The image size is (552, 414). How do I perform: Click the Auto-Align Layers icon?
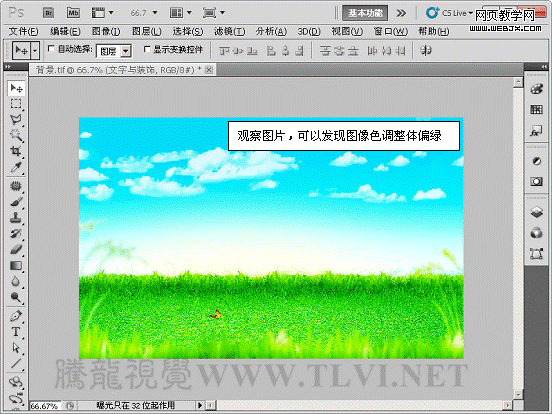426,51
